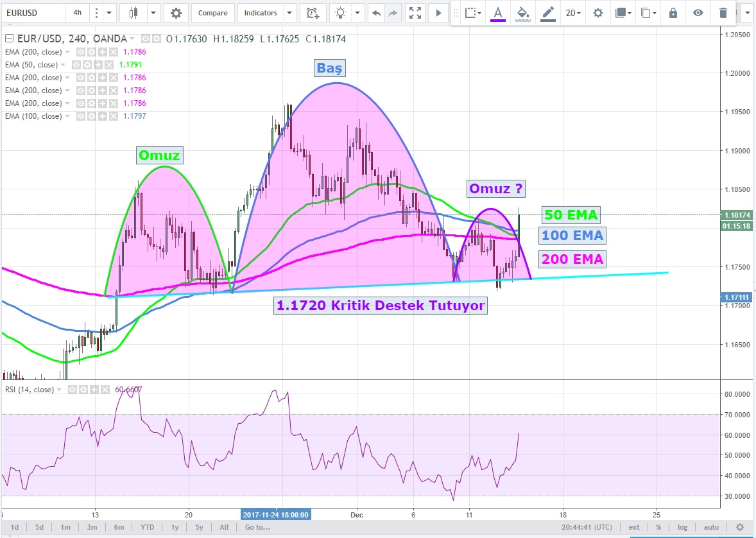Open the fill bucket background color picker
Image resolution: width=756 pixels, height=538 pixels.
pos(522,13)
